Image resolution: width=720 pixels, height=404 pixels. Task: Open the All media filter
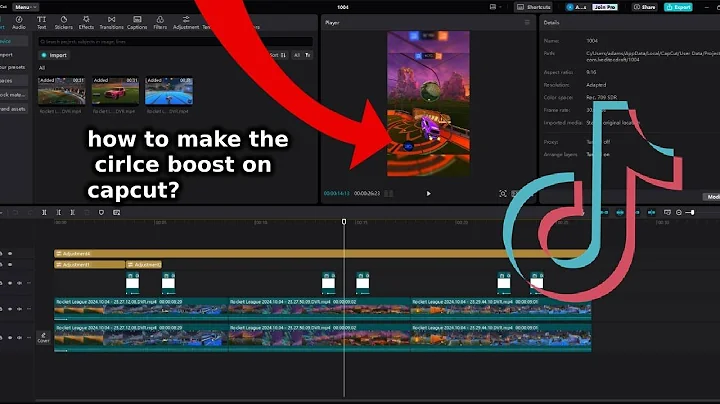tap(297, 55)
